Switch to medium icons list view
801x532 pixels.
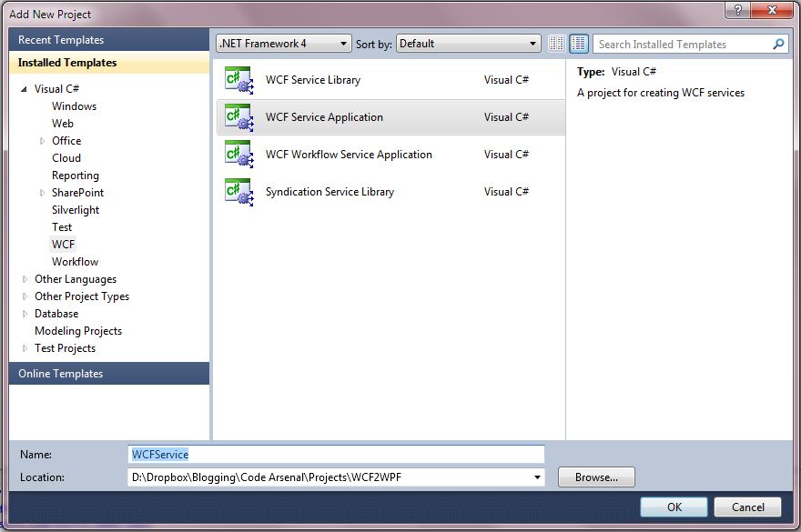coord(579,44)
